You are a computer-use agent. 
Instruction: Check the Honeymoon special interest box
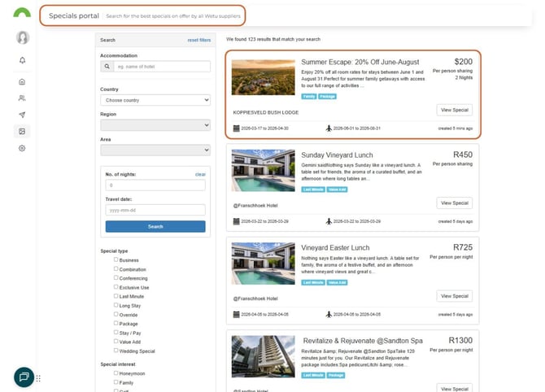click(x=116, y=372)
